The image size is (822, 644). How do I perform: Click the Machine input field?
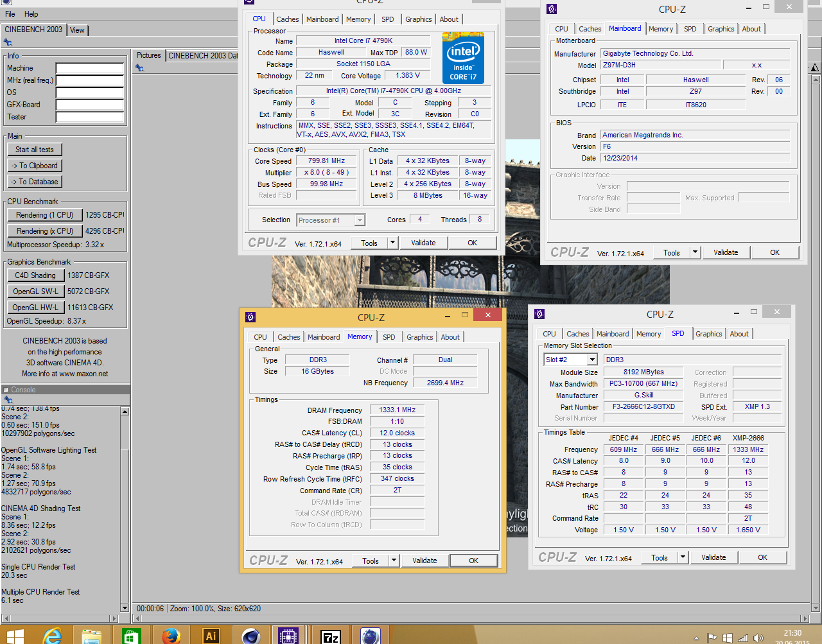click(x=89, y=68)
